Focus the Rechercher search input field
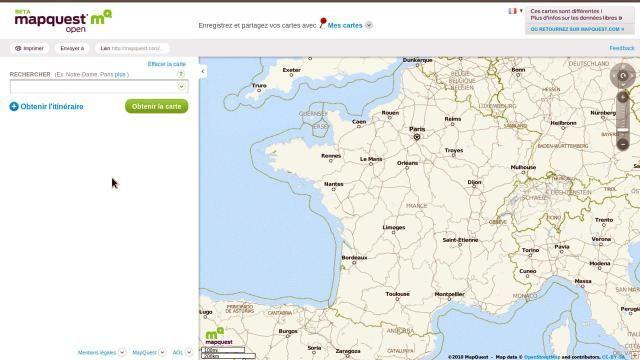640x360 pixels. (x=99, y=87)
